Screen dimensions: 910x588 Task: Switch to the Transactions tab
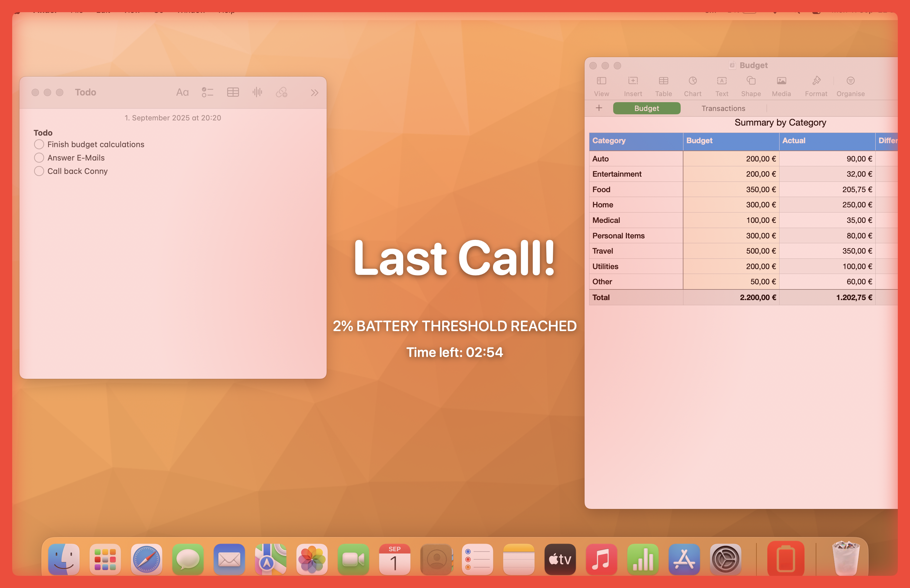[x=723, y=108]
